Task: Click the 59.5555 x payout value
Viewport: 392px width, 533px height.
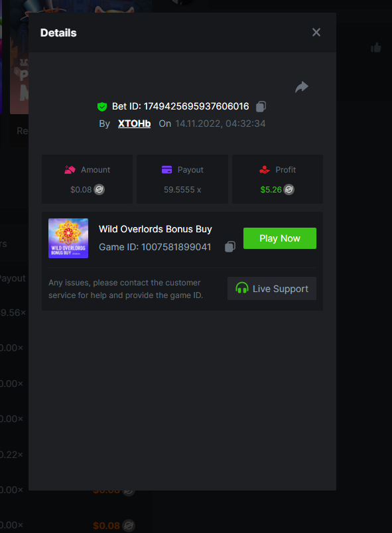Action: [x=182, y=190]
